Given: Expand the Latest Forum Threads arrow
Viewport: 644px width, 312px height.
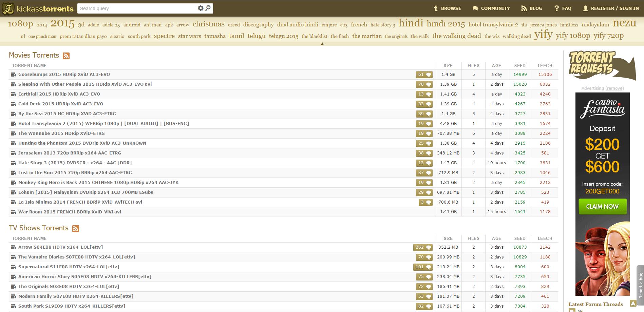Looking at the screenshot, I should coord(633,304).
